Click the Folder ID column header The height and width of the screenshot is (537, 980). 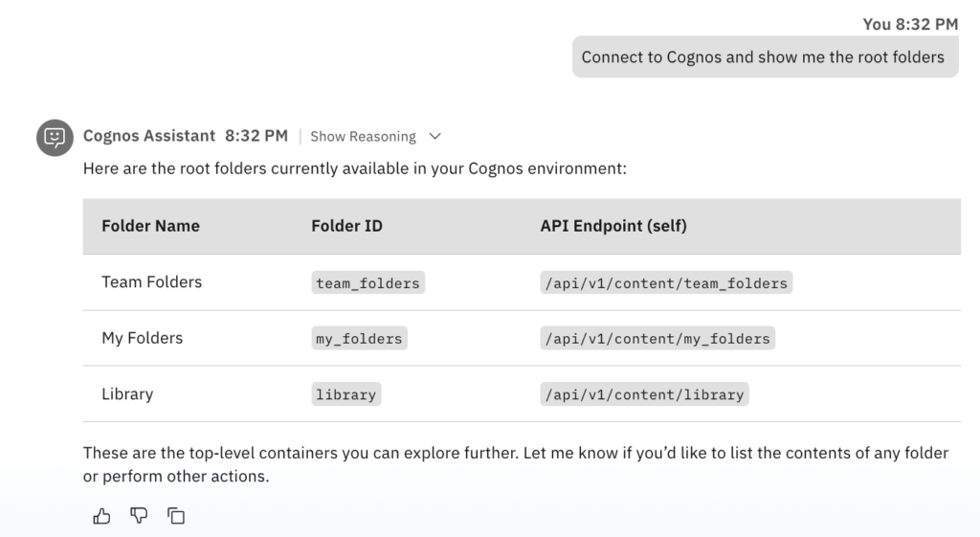[x=346, y=226]
